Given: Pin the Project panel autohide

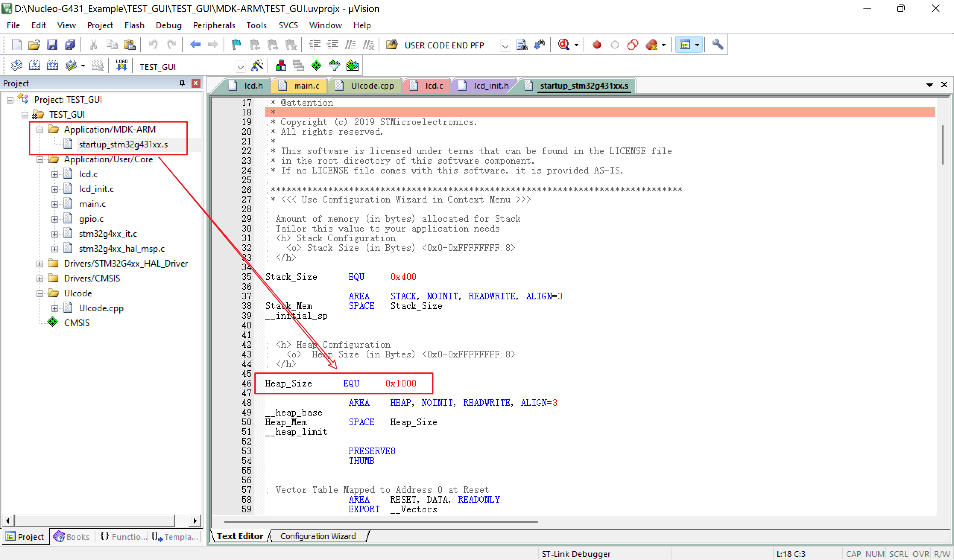Looking at the screenshot, I should coord(182,83).
